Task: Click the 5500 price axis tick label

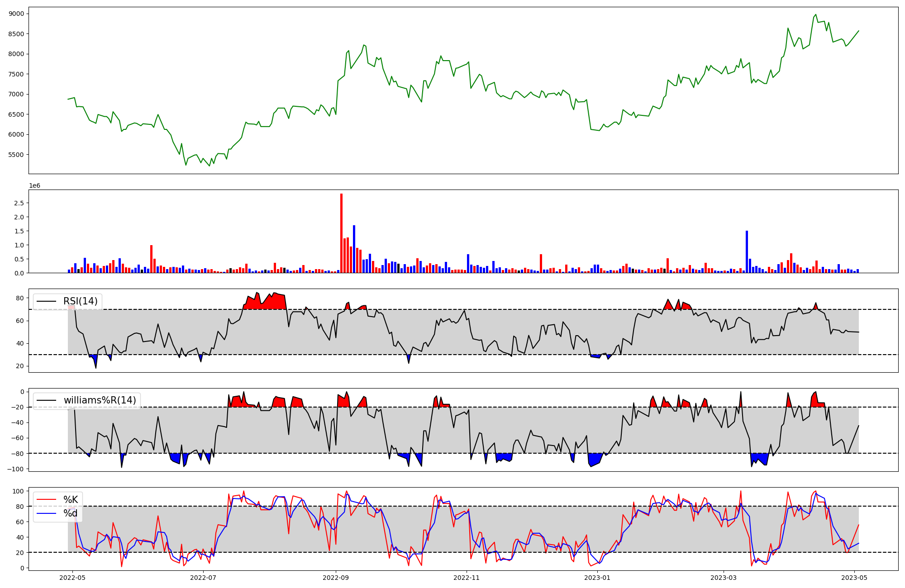Action: [x=16, y=155]
